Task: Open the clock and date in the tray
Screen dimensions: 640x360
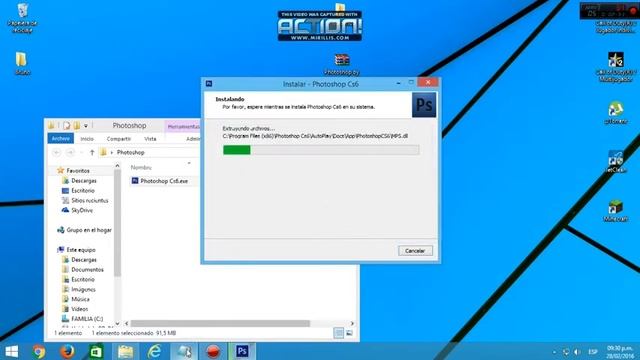Action: point(620,352)
